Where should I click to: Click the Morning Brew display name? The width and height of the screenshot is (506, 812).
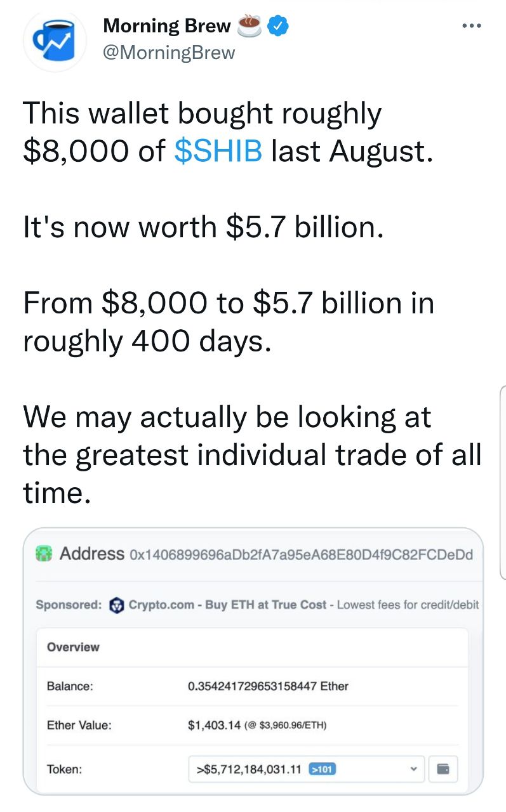point(166,25)
